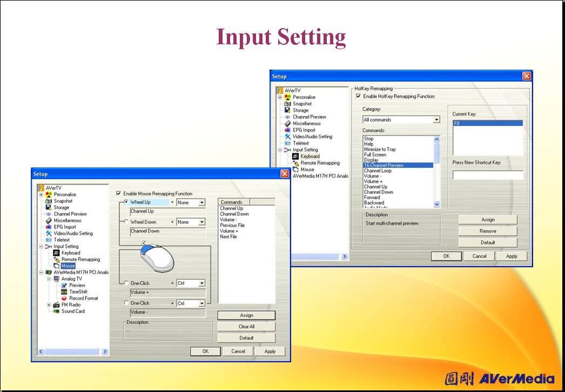
Task: Click red Record Format icon
Action: [64, 299]
